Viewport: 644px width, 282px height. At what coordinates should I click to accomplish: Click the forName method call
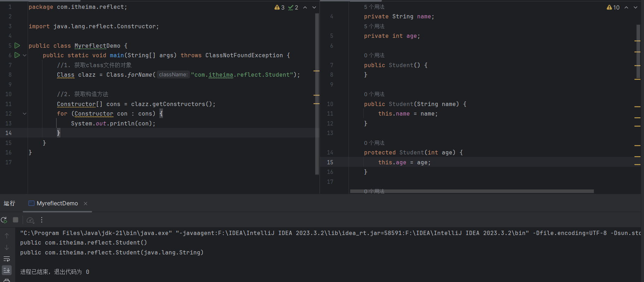pyautogui.click(x=140, y=75)
